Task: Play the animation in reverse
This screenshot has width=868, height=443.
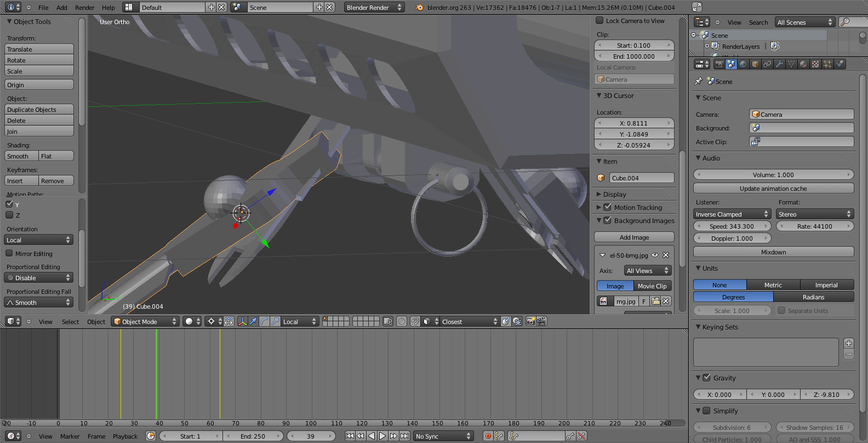Action: click(372, 436)
